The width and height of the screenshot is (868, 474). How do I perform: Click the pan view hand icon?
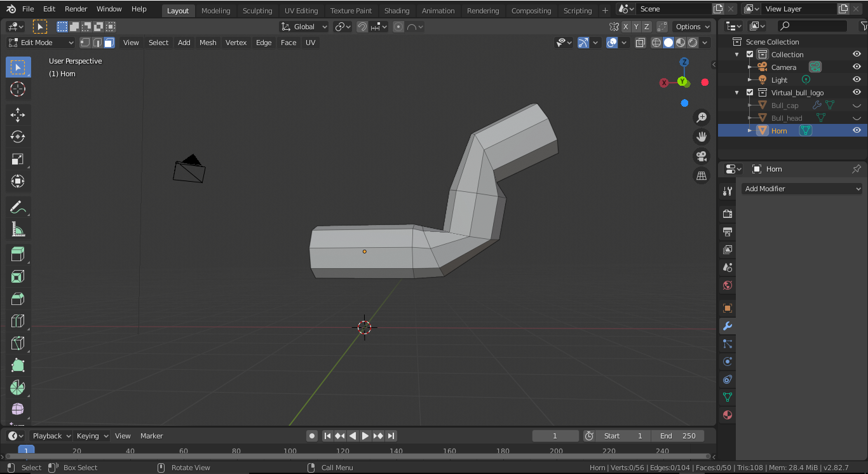(x=702, y=137)
